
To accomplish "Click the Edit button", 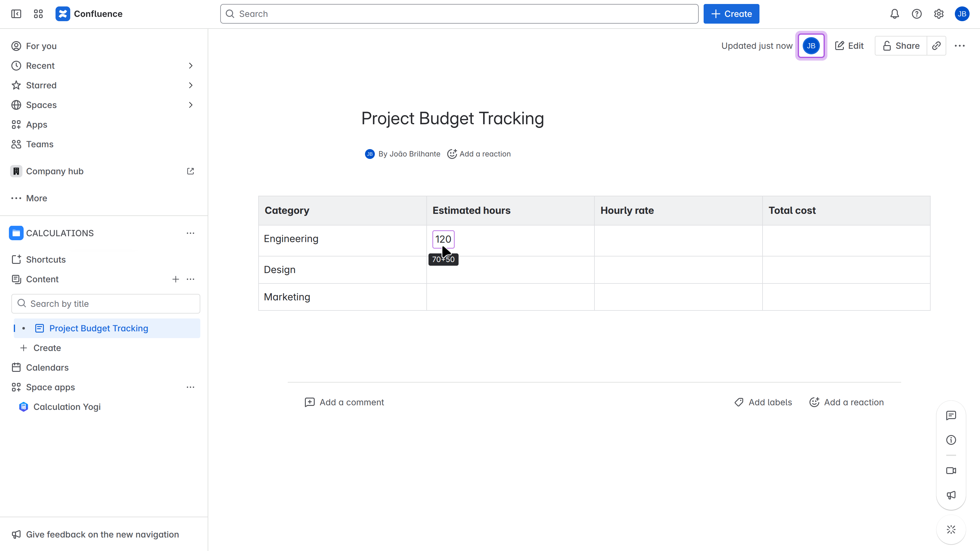I will (849, 46).
